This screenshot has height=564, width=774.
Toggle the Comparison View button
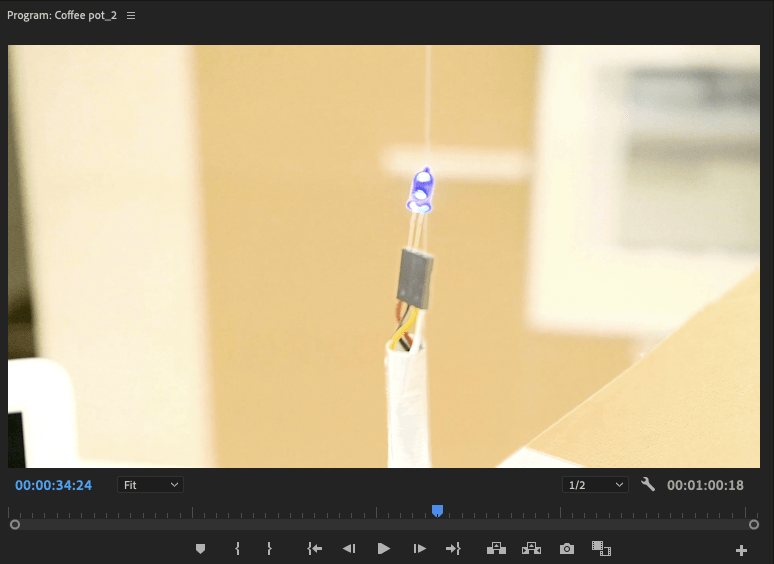(601, 548)
